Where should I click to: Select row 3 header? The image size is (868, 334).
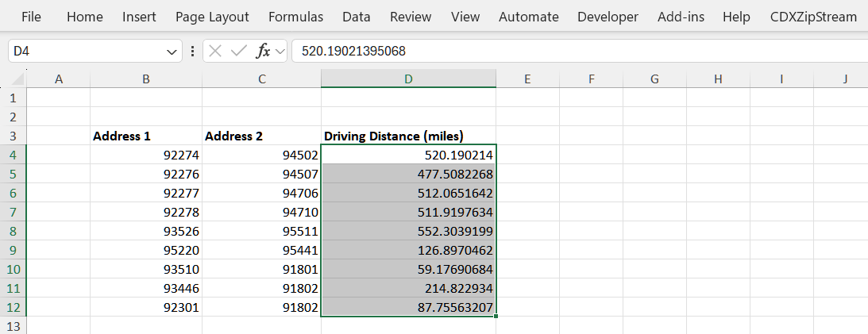(x=14, y=136)
